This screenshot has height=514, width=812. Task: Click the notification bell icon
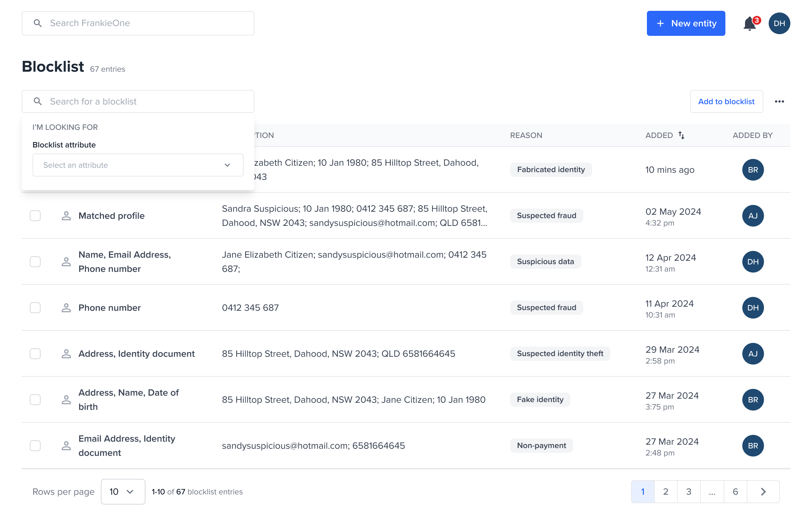coord(750,24)
